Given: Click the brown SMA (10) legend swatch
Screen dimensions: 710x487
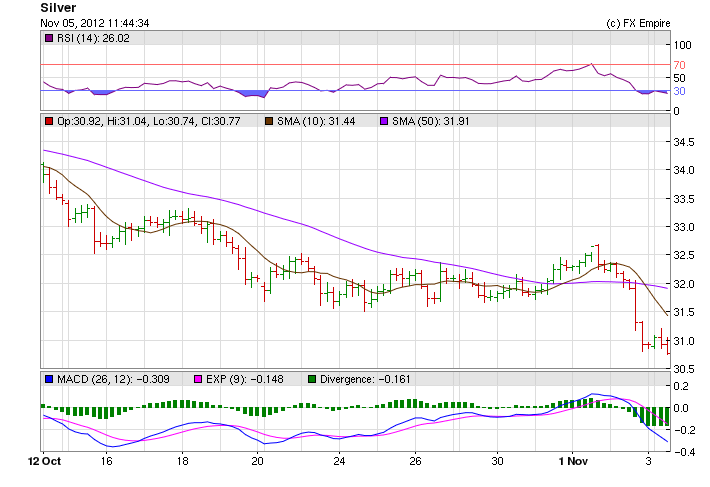Looking at the screenshot, I should [269, 121].
